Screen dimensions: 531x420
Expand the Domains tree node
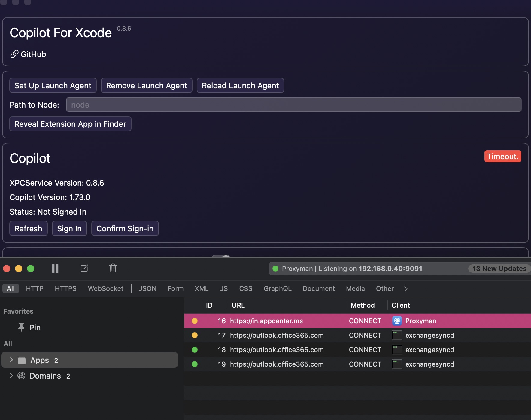pos(11,376)
